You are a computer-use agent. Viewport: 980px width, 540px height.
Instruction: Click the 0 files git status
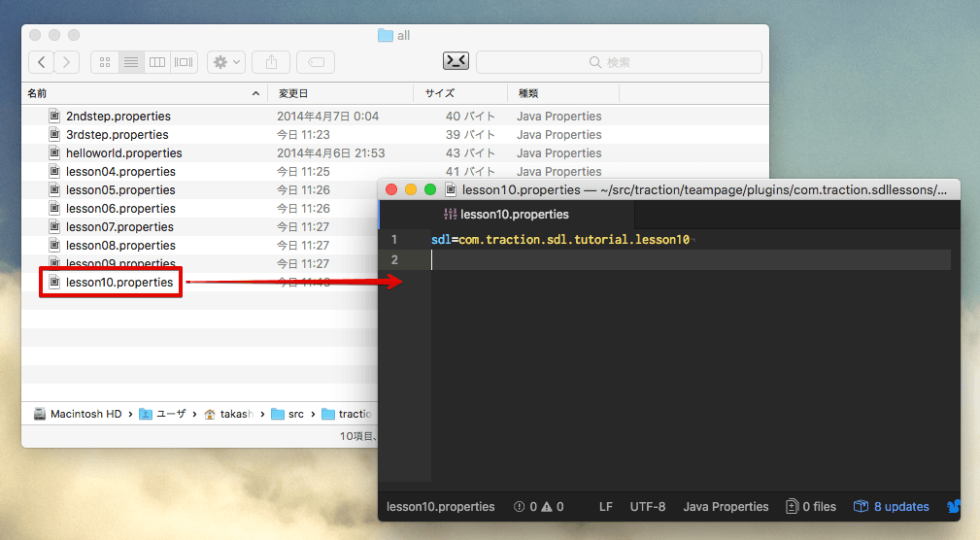pyautogui.click(x=811, y=507)
